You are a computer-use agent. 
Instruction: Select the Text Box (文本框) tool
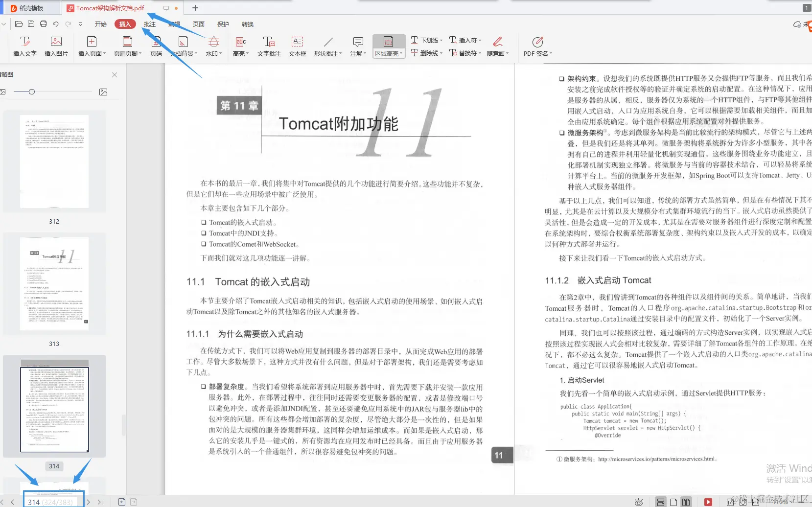(x=298, y=47)
